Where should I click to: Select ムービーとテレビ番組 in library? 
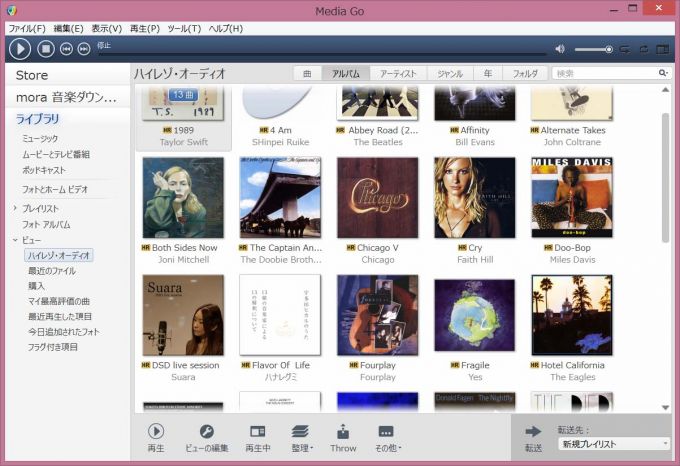(x=56, y=154)
